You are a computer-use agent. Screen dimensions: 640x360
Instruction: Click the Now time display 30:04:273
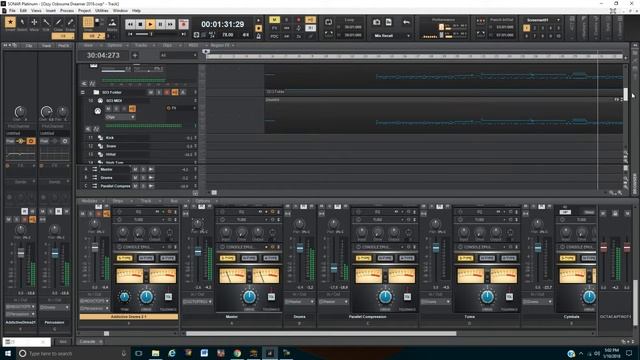[103, 55]
